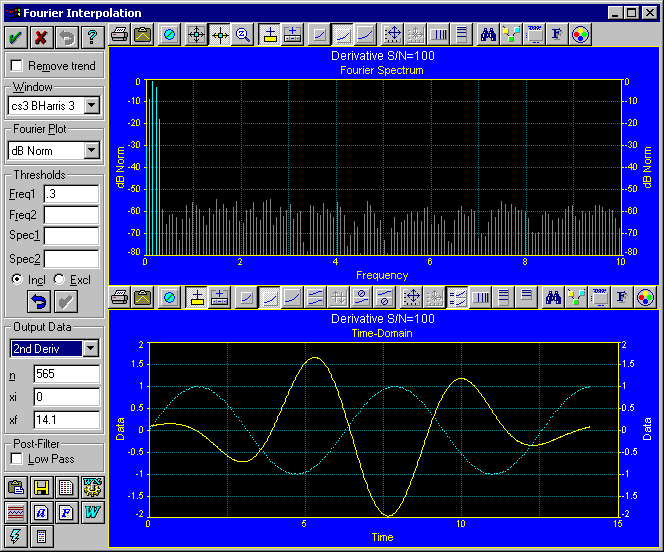Click the WX gear icon
This screenshot has width=664, height=552.
pos(92,487)
